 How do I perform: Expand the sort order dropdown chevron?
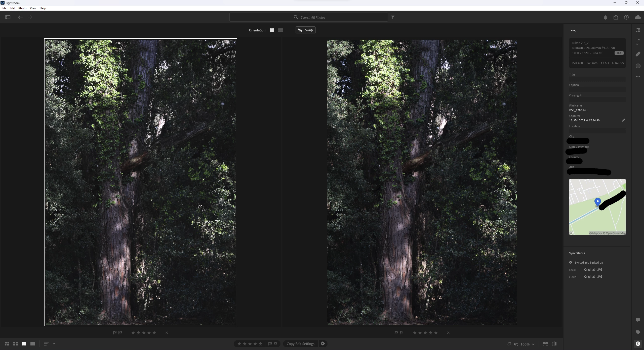click(x=54, y=343)
